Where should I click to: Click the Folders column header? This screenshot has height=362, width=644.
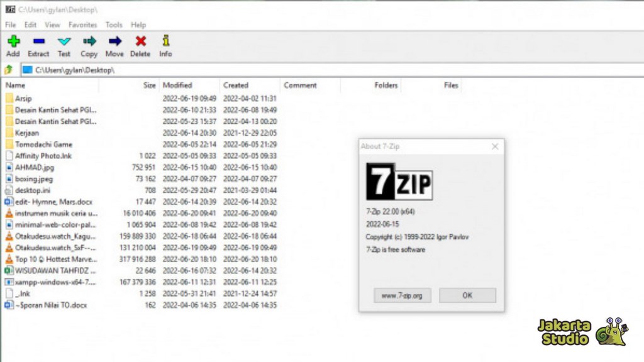(371, 85)
